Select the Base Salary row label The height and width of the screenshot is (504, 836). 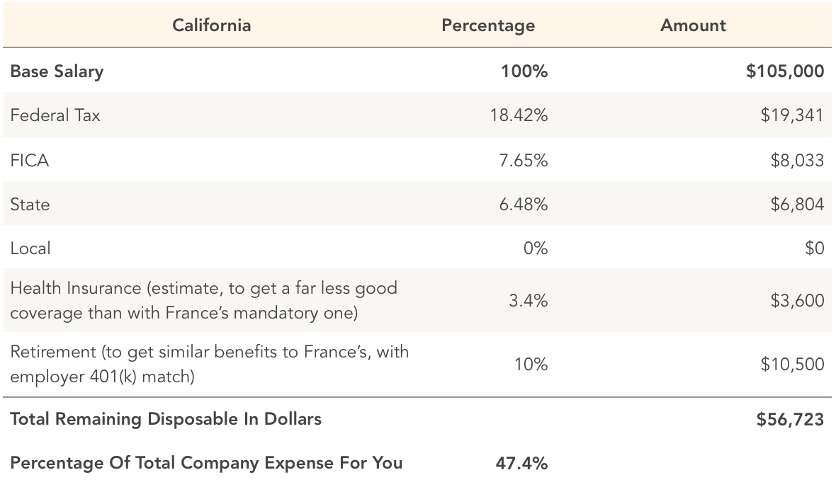point(57,71)
